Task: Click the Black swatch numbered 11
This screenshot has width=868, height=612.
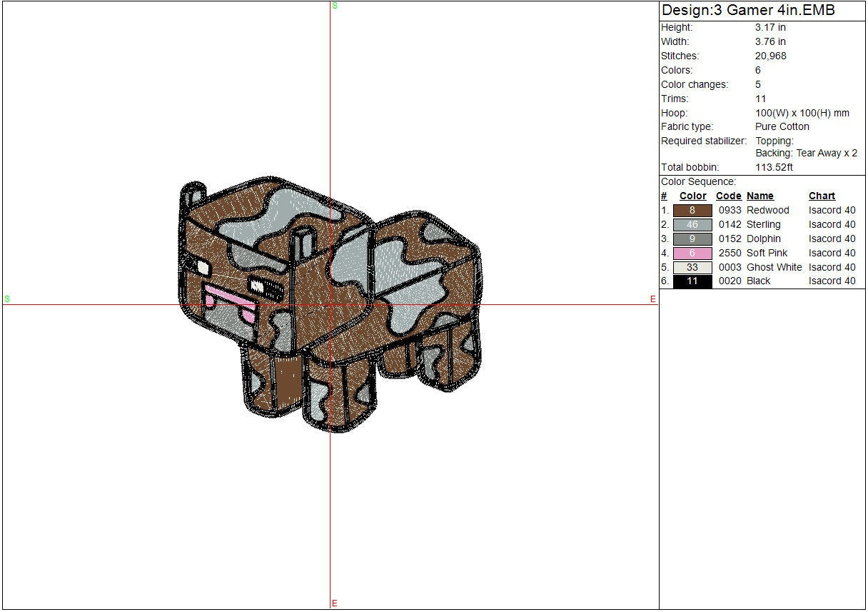Action: click(x=692, y=281)
